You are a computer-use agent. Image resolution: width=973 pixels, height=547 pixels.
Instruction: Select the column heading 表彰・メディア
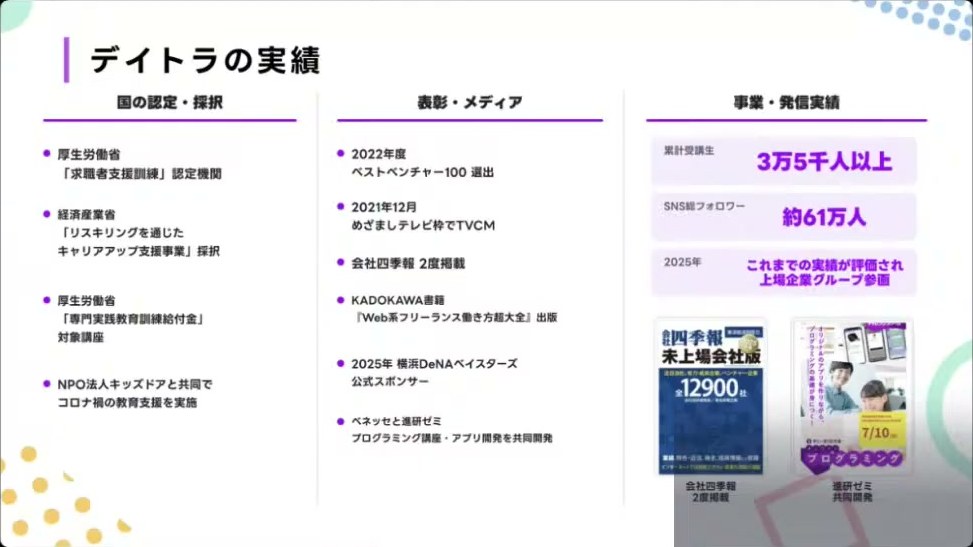tap(470, 102)
